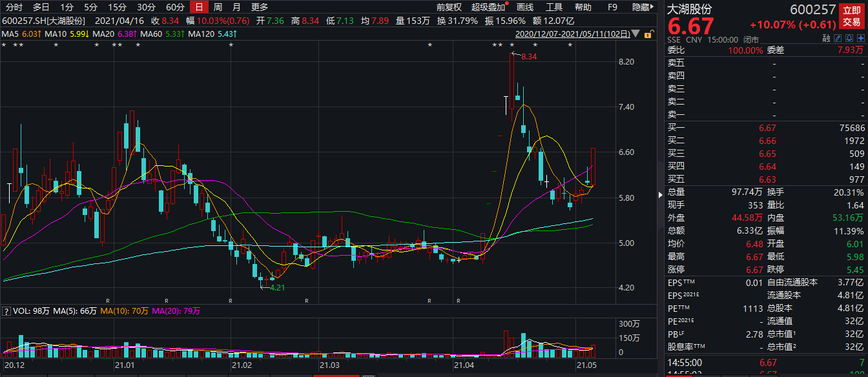Open the 前复权 price adjustment dropdown
This screenshot has height=377, width=868.
[449, 7]
